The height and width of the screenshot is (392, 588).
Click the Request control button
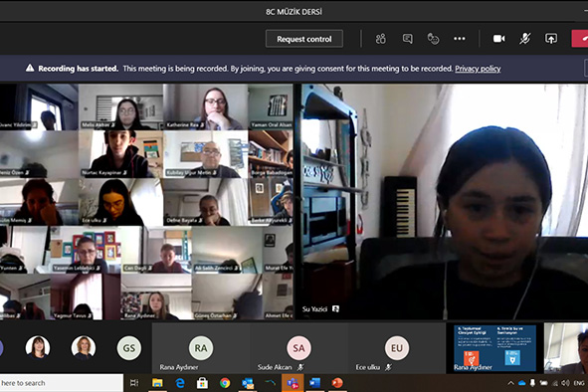[304, 39]
